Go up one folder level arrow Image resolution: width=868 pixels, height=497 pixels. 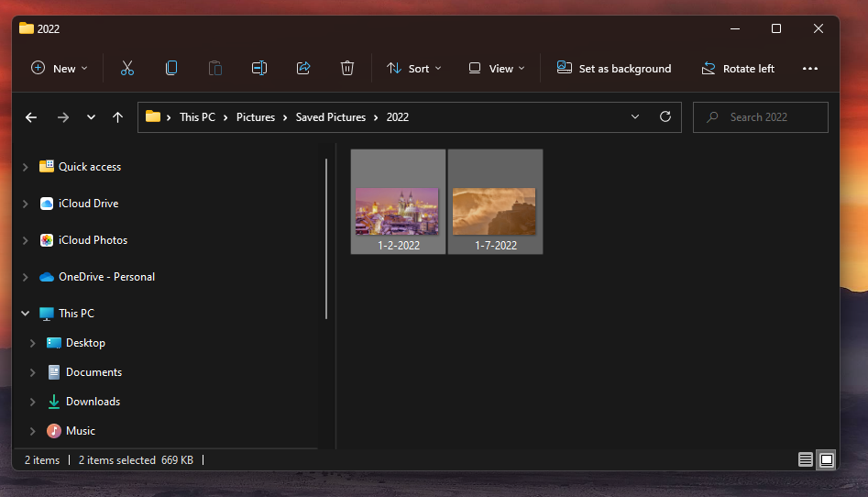(117, 116)
